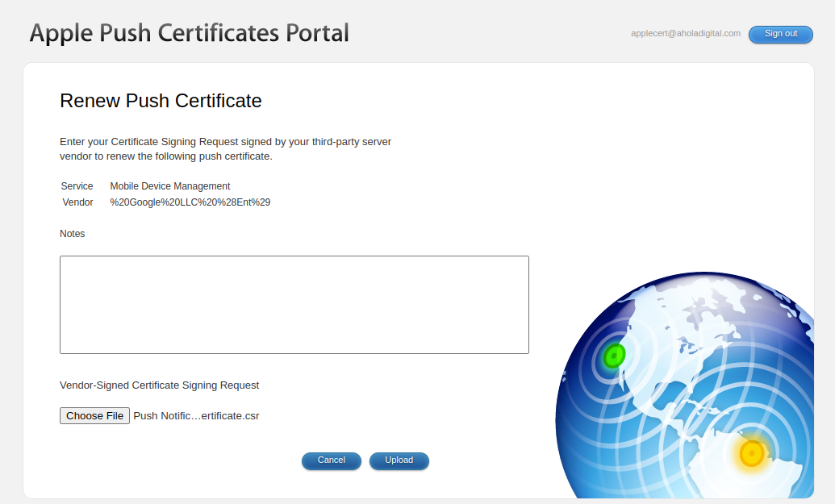Select the Mobile Device Management service text
The width and height of the screenshot is (835, 504).
tap(170, 186)
